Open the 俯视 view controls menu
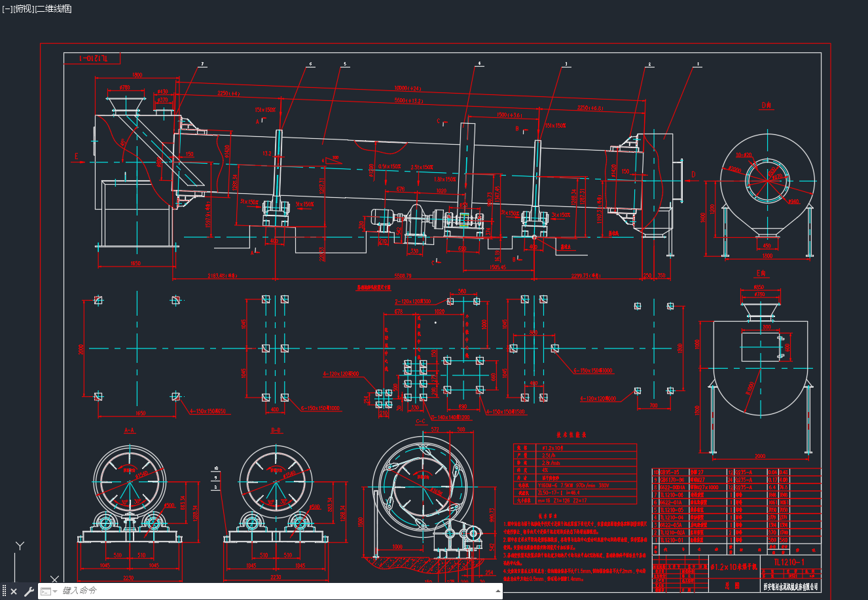868x600 pixels. (23, 9)
